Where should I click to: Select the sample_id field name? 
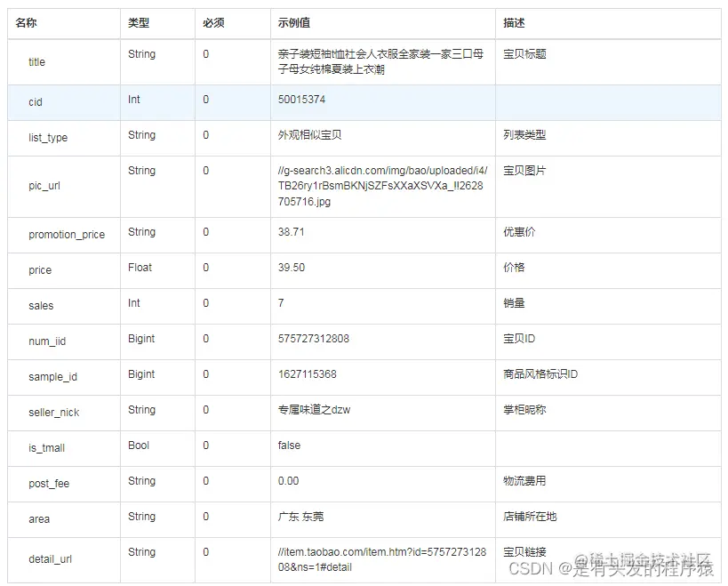tap(52, 376)
